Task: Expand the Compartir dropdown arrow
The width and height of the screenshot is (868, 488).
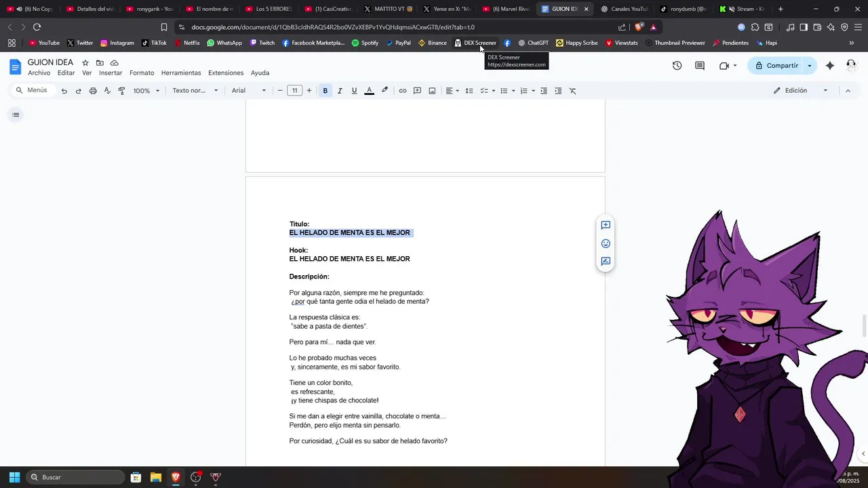Action: (x=810, y=66)
